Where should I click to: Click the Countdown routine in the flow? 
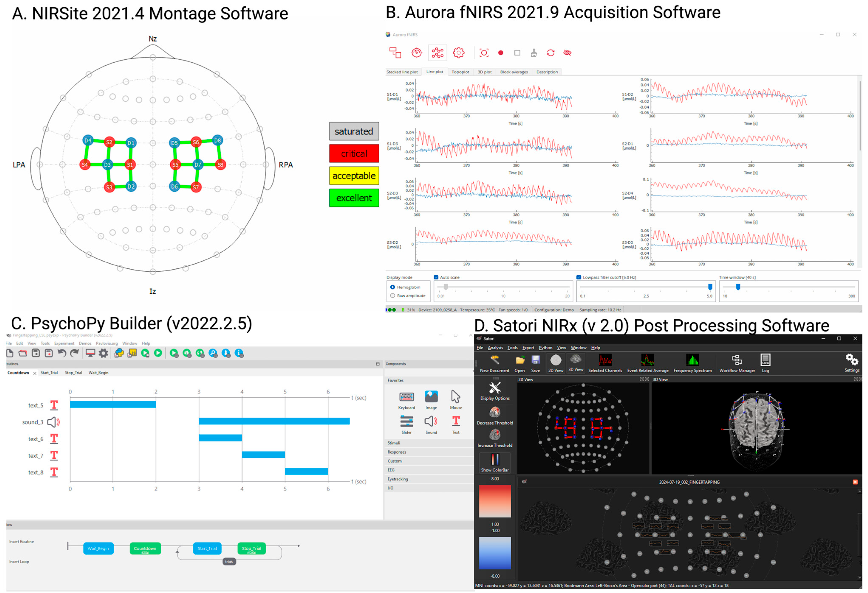[x=145, y=548]
